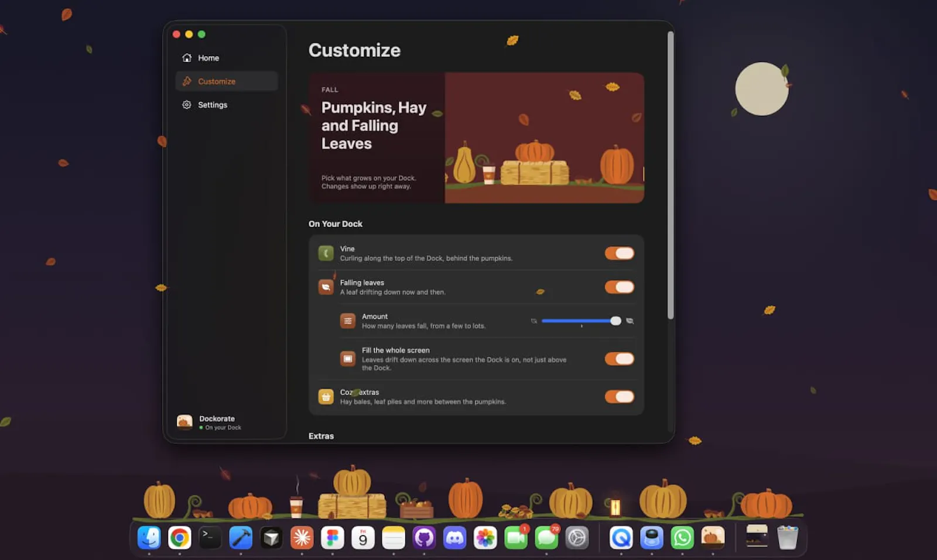The height and width of the screenshot is (560, 937).
Task: Open Discord from the Dock
Action: (454, 537)
